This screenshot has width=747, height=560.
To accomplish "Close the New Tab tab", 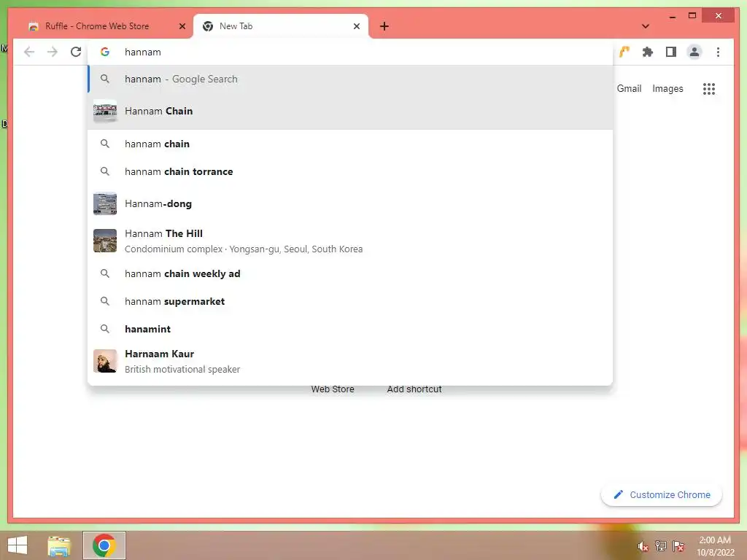I will (x=356, y=26).
